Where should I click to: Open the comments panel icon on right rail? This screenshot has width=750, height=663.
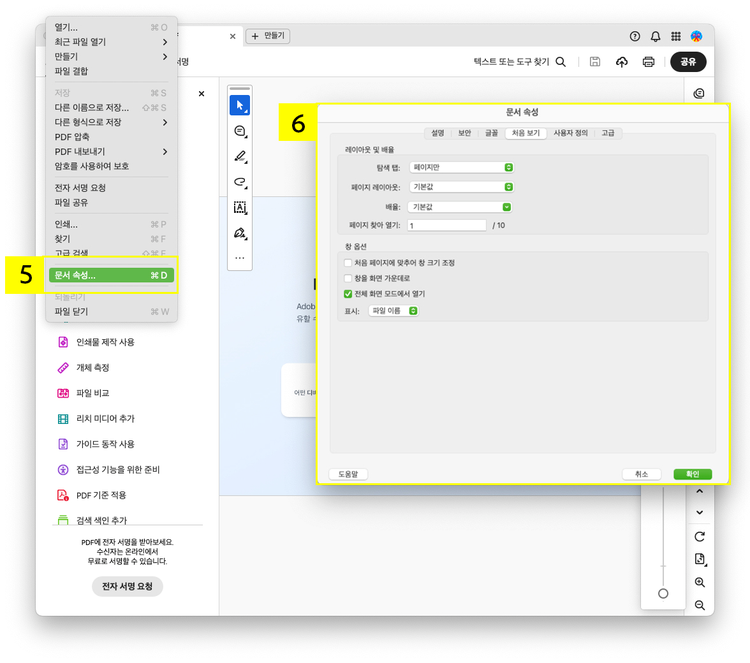(699, 93)
